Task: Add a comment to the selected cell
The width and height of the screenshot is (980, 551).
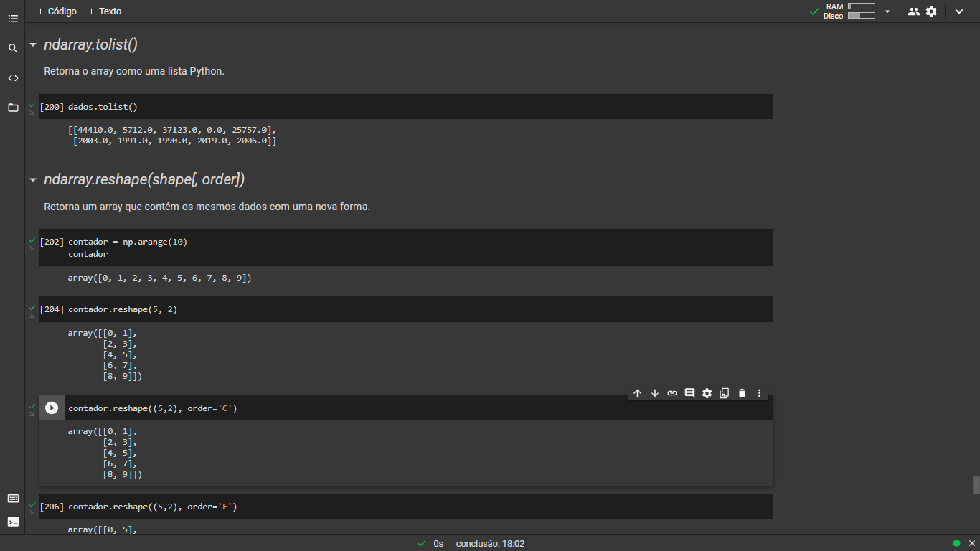Action: 689,393
